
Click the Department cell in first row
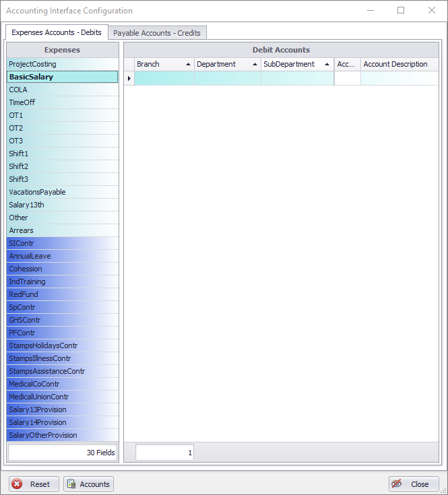point(227,78)
